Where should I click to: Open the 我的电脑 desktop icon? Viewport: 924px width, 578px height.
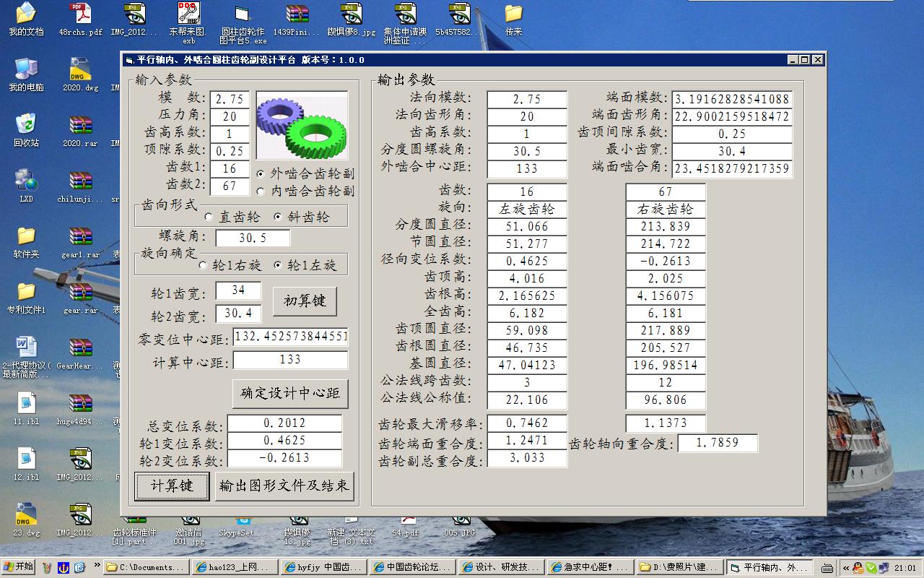[26, 74]
